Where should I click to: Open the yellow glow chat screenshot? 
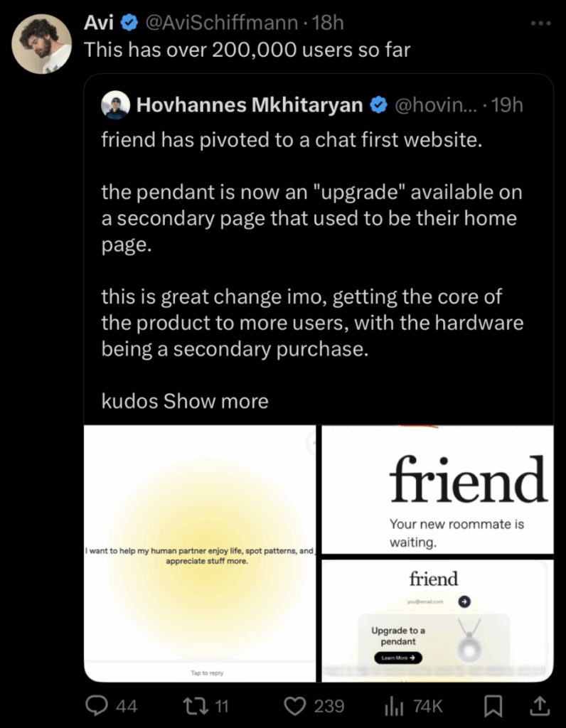pyautogui.click(x=200, y=553)
